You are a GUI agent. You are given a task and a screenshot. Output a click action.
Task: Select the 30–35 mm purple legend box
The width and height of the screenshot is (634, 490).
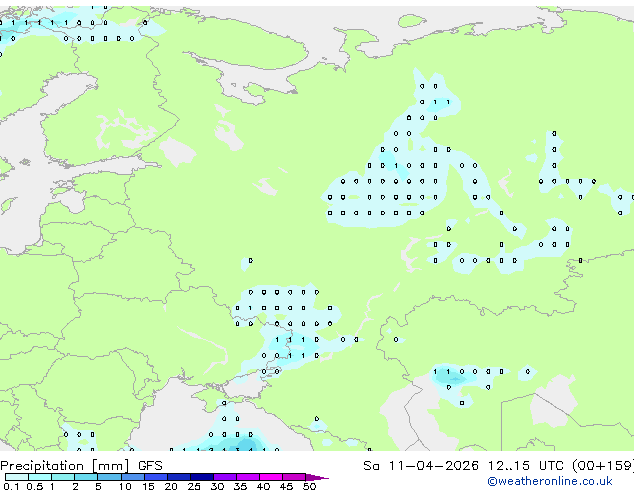pos(224,477)
